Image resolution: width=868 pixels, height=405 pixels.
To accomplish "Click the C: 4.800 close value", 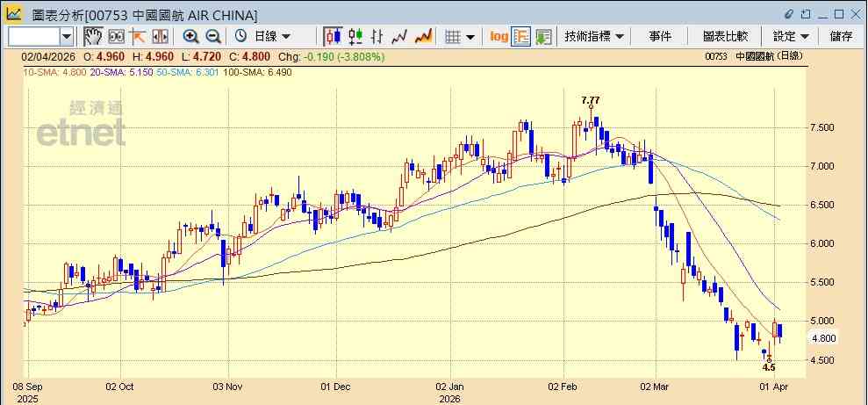I will tap(249, 56).
